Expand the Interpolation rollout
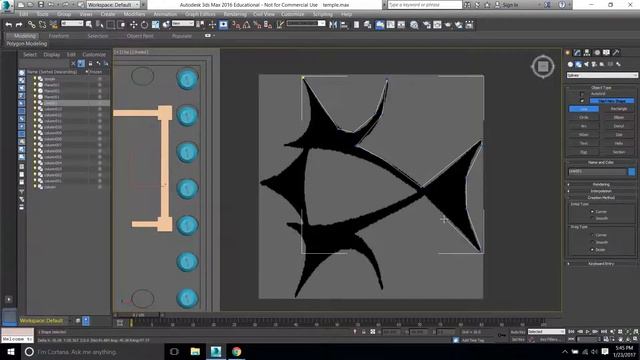The image size is (640, 360). point(601,191)
